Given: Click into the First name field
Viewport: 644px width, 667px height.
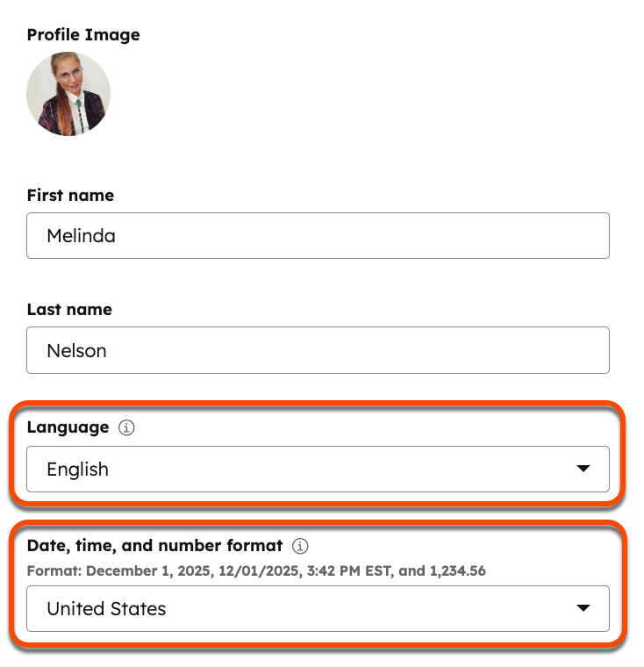Looking at the screenshot, I should [x=318, y=236].
